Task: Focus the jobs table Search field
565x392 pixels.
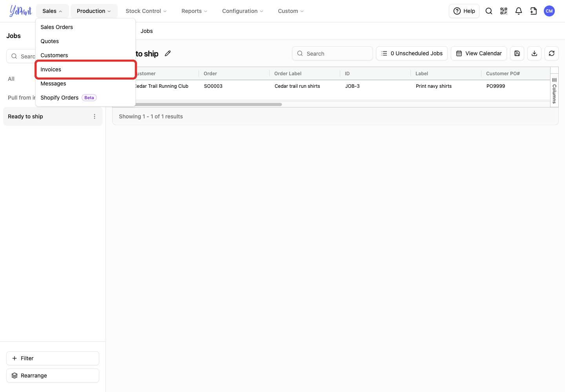Action: (x=332, y=53)
